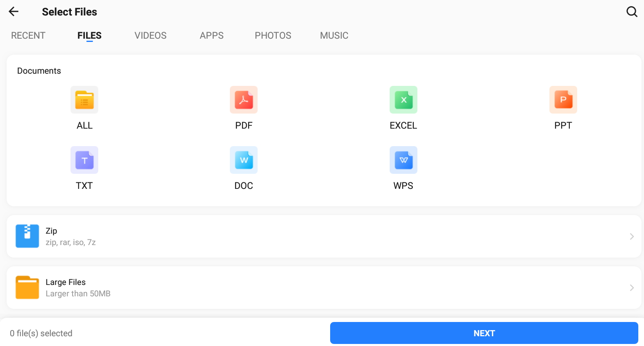This screenshot has width=644, height=346.
Task: Switch to the VIDEOS tab
Action: [x=150, y=35]
